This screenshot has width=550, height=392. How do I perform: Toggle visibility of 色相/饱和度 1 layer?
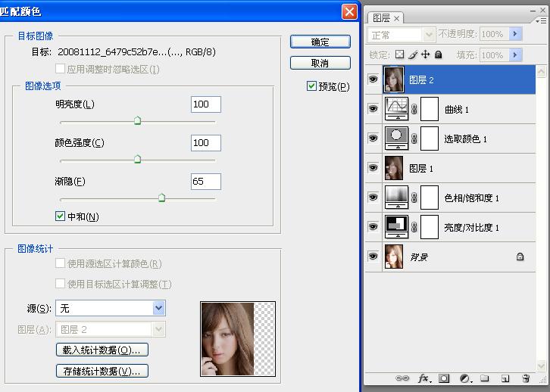pyautogui.click(x=373, y=197)
